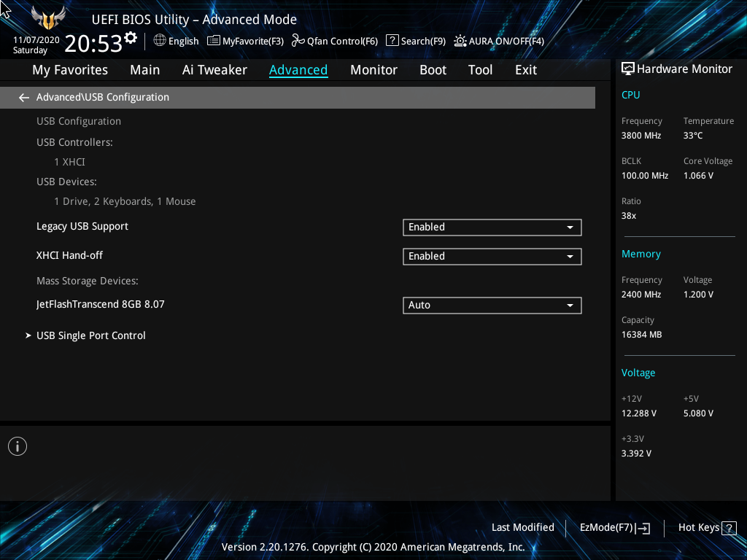Open Qfan Control via the fan icon
747x560 pixels.
(x=298, y=41)
